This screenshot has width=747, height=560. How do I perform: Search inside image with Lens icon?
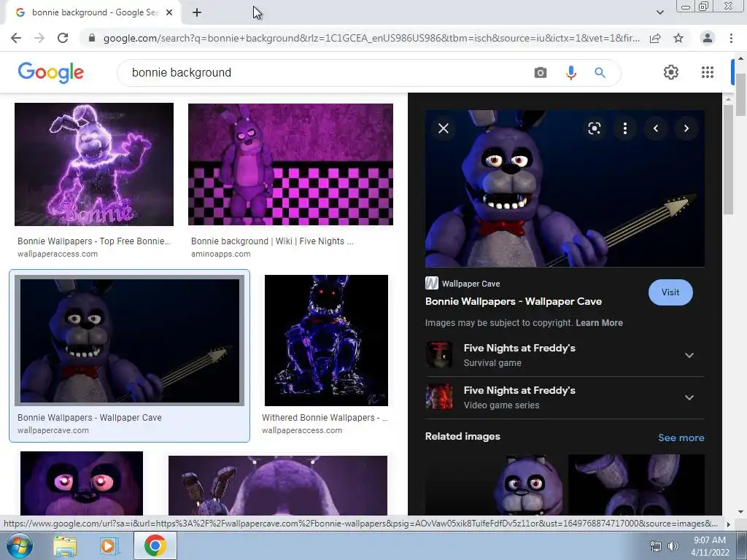click(x=594, y=128)
